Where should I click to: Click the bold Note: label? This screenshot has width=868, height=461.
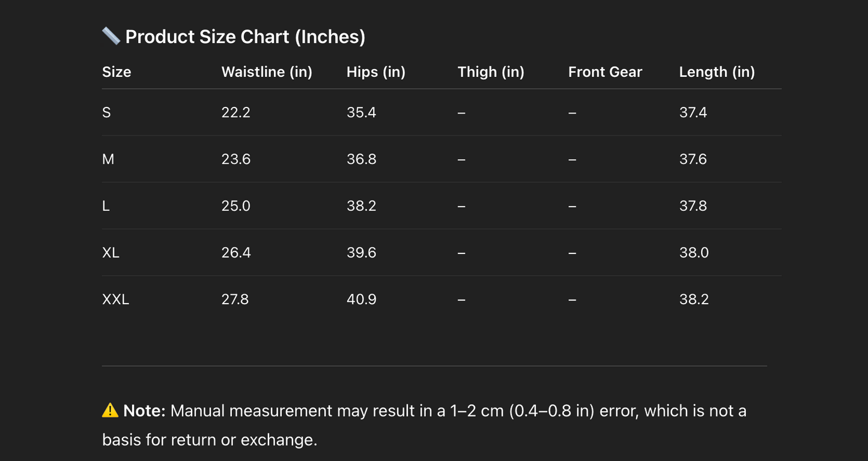click(144, 411)
